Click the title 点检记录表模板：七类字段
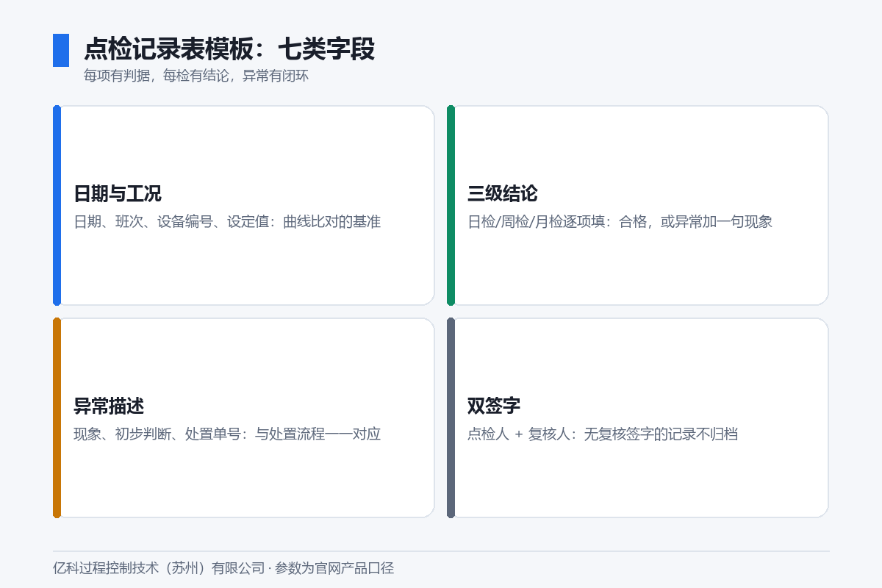This screenshot has height=588, width=882. click(x=229, y=49)
